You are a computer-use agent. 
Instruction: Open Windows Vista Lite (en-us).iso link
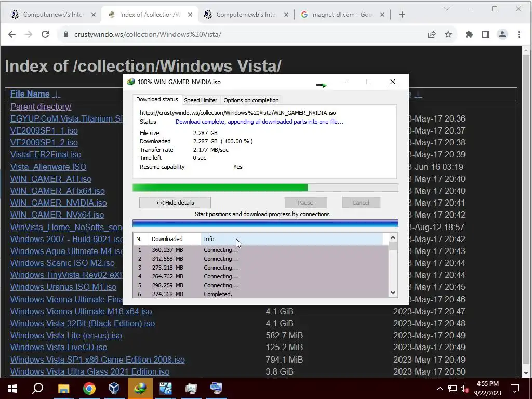66,335
